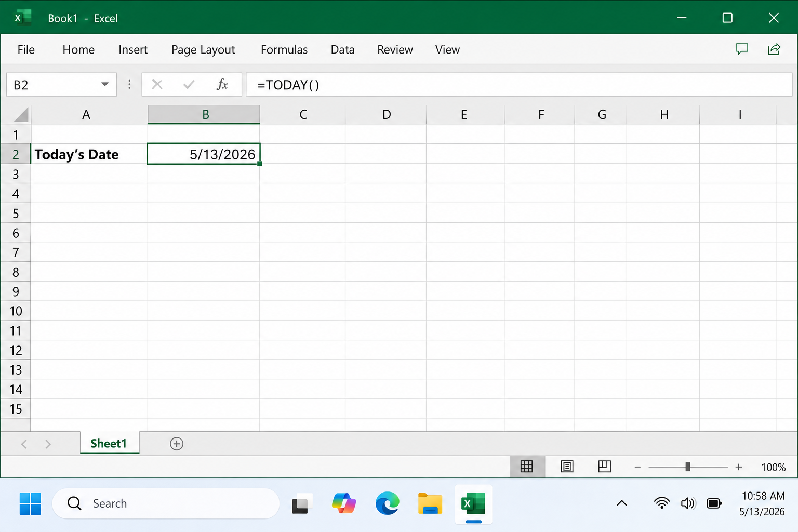Switch to the Home tab
This screenshot has width=798, height=532.
78,49
